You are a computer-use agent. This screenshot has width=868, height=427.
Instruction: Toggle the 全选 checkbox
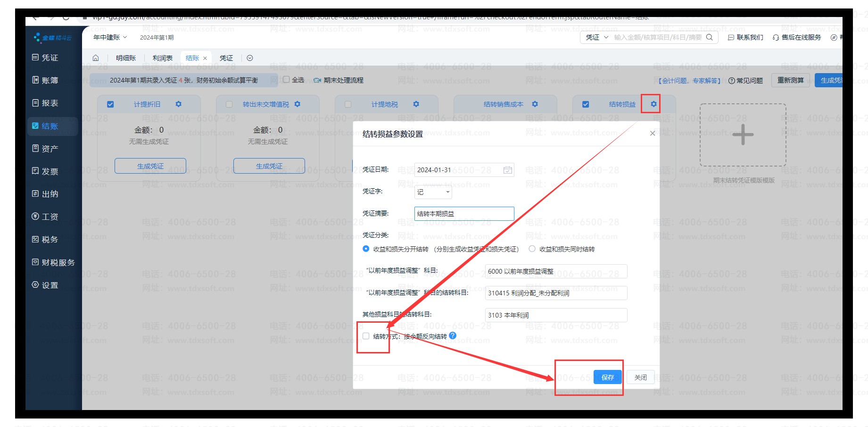(286, 80)
